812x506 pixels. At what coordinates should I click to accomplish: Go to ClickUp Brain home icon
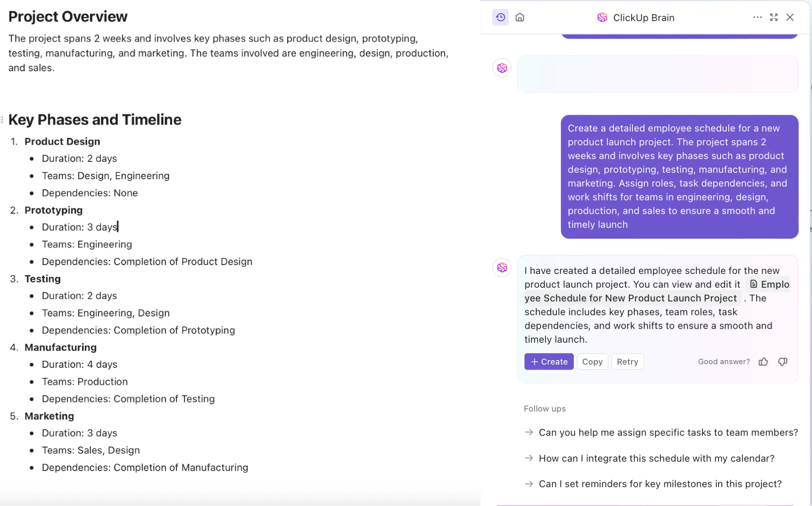pyautogui.click(x=520, y=17)
